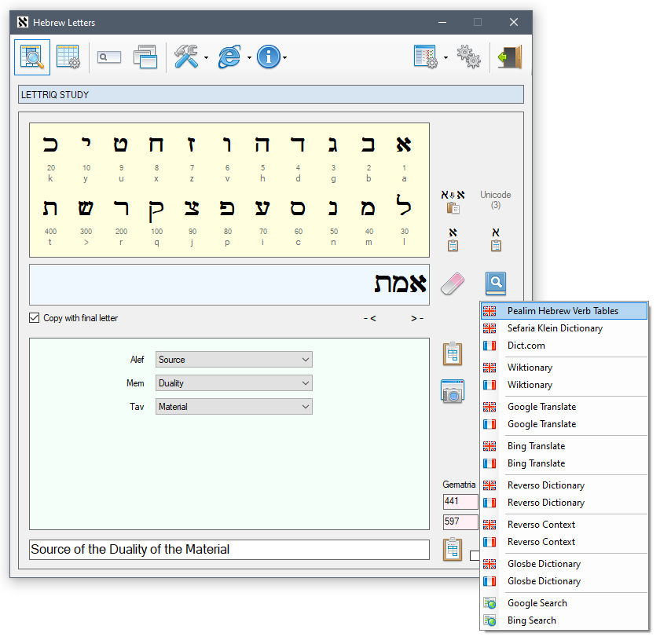Click the Gematria value 597 field
Image resolution: width=660 pixels, height=644 pixels.
tap(460, 521)
